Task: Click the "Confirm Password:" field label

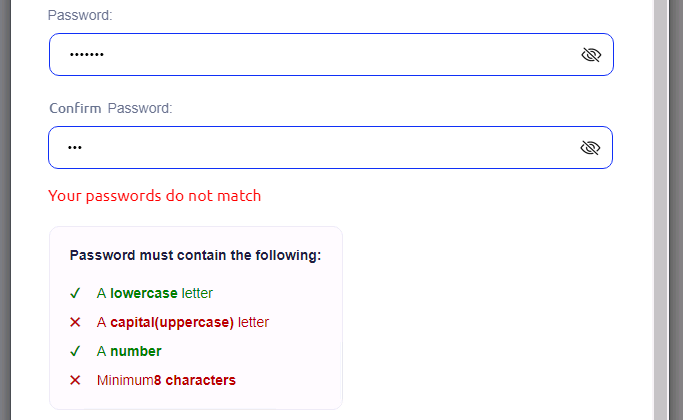Action: point(111,108)
